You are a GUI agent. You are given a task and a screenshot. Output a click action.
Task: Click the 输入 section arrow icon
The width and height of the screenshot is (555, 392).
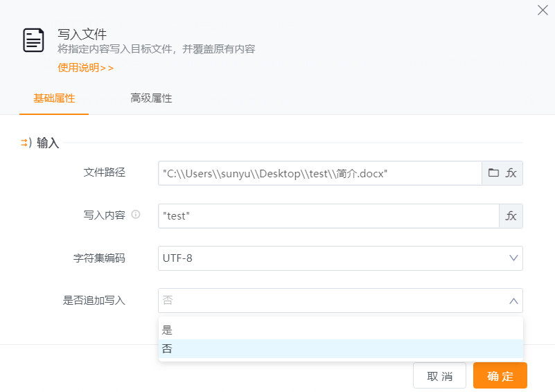click(x=26, y=143)
